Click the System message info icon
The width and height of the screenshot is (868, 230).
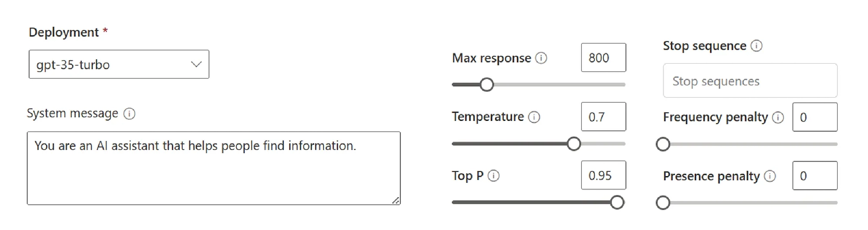130,113
